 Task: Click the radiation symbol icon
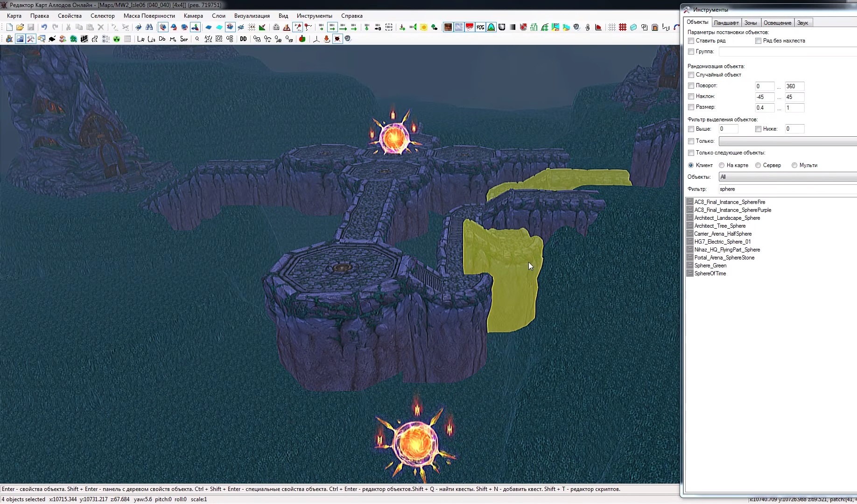[116, 39]
